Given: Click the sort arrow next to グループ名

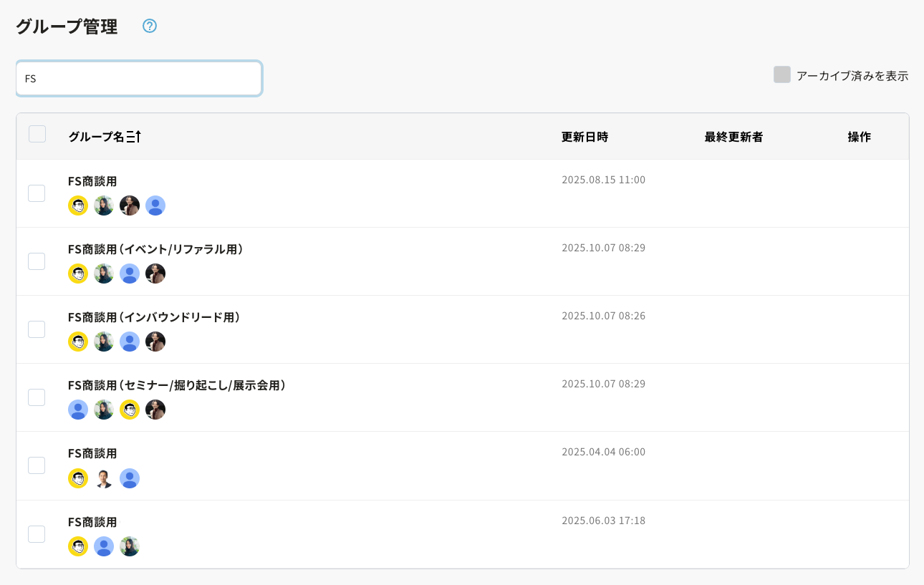Looking at the screenshot, I should click(x=134, y=137).
